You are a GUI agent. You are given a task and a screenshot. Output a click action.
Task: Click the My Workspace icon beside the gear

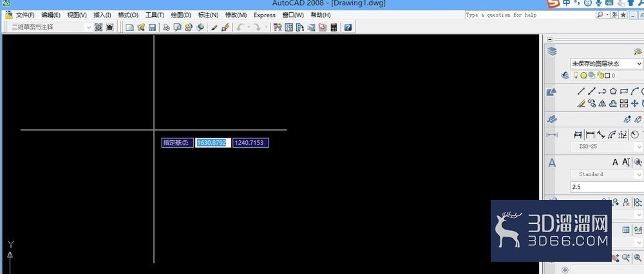coord(109,27)
